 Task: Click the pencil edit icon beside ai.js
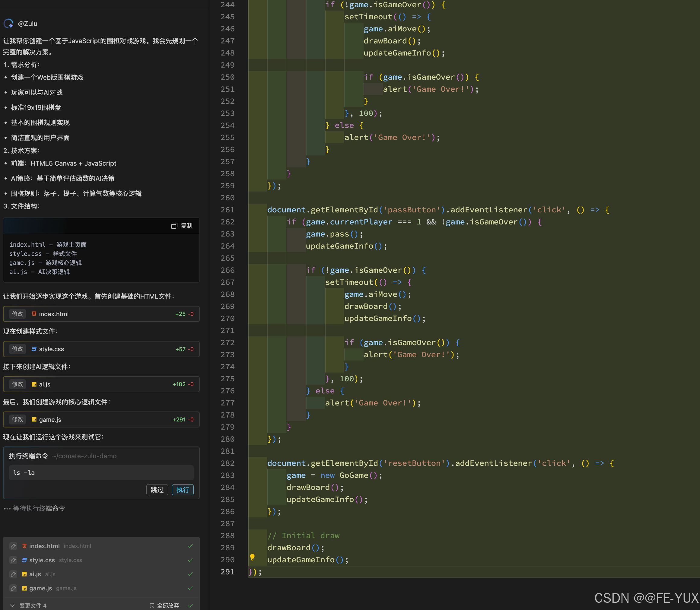13,574
